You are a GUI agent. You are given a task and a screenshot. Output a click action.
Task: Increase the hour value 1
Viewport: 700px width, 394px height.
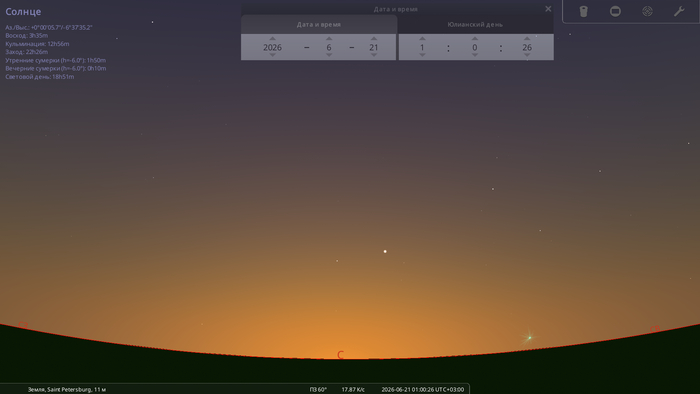click(x=422, y=38)
